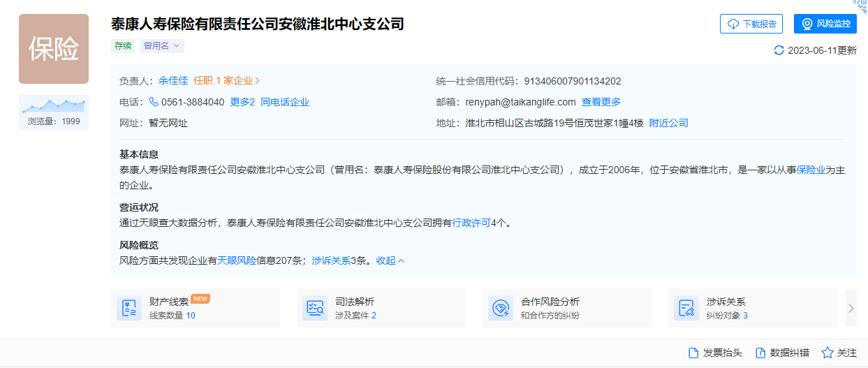Open 附近公司 near the address

(669, 123)
